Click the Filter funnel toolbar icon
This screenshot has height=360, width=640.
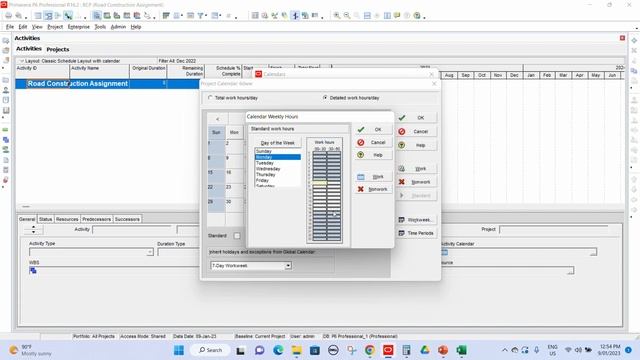(x=200, y=16)
